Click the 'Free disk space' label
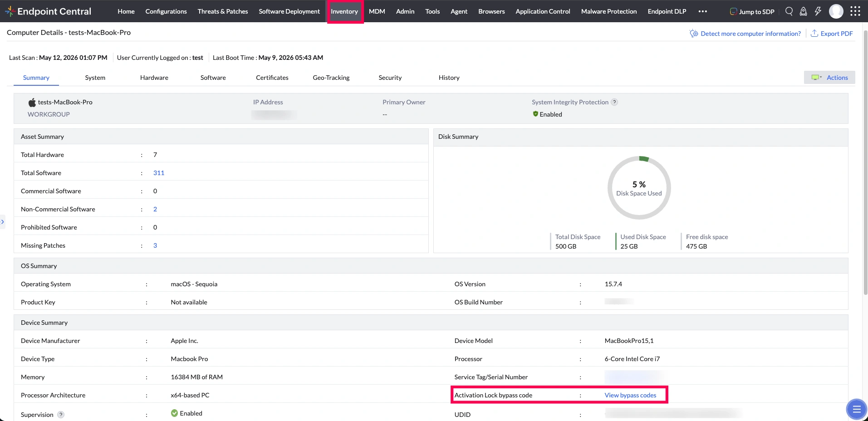868x421 pixels. (x=707, y=237)
